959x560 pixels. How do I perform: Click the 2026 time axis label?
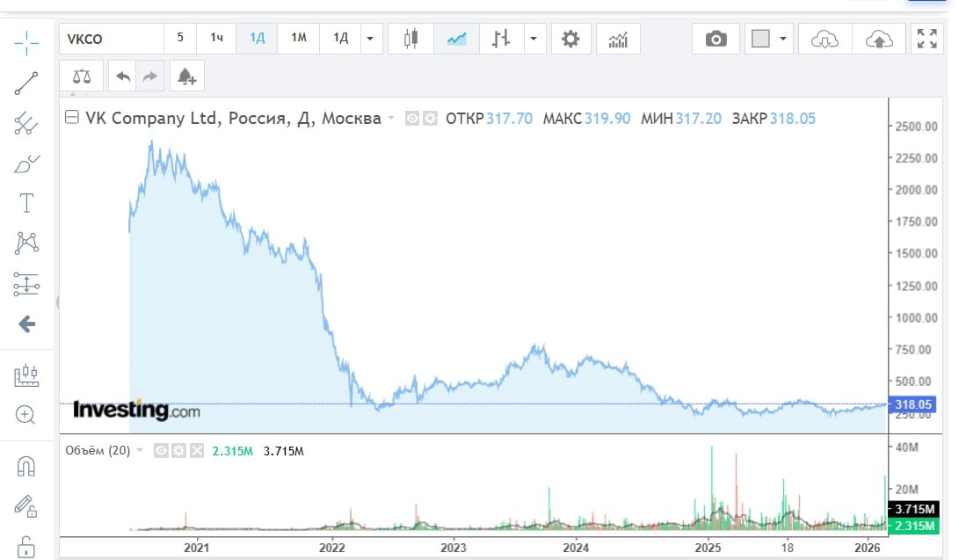867,548
